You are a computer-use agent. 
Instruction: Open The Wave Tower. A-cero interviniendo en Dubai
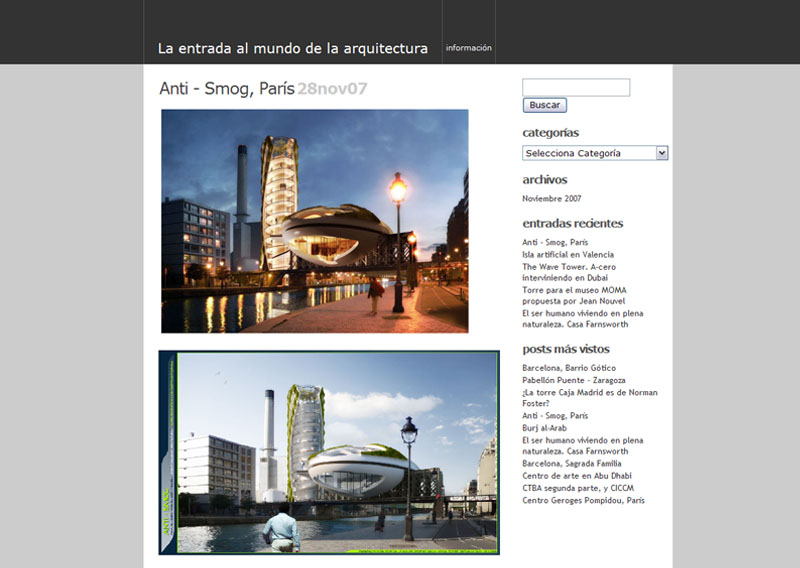click(569, 273)
